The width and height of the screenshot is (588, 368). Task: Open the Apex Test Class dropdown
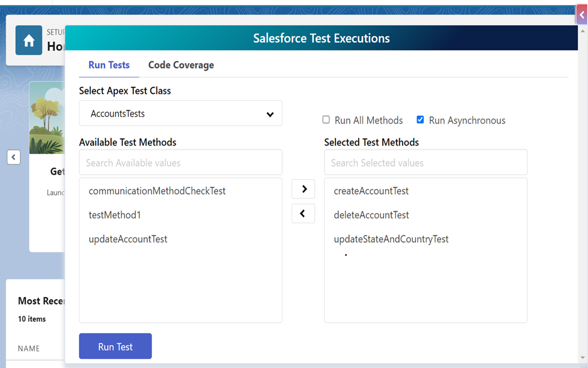181,114
